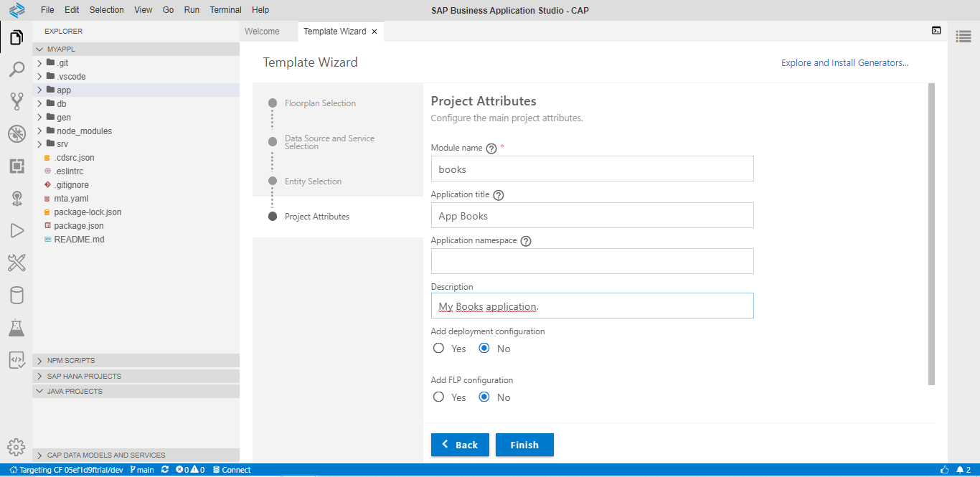Switch to the Welcome tab
The width and height of the screenshot is (980, 477).
tap(262, 32)
